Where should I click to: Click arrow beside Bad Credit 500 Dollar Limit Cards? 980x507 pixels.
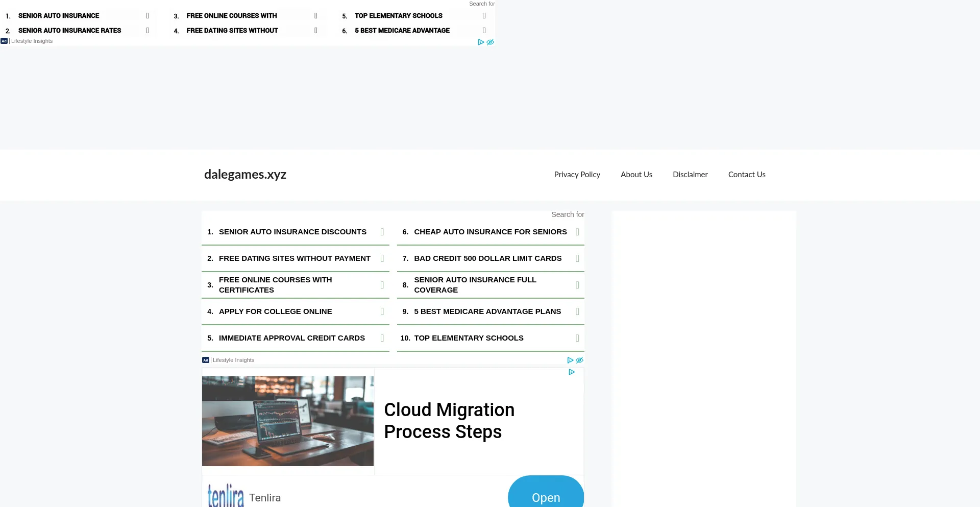[577, 259]
